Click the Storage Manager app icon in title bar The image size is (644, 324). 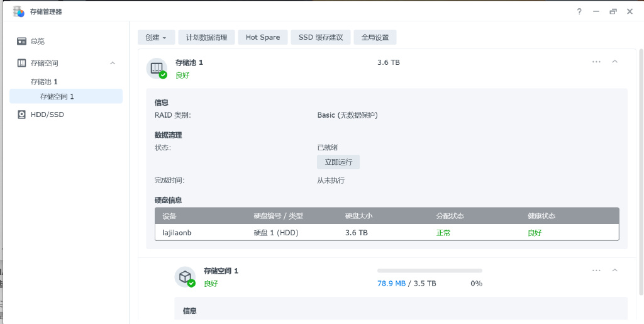click(x=18, y=11)
